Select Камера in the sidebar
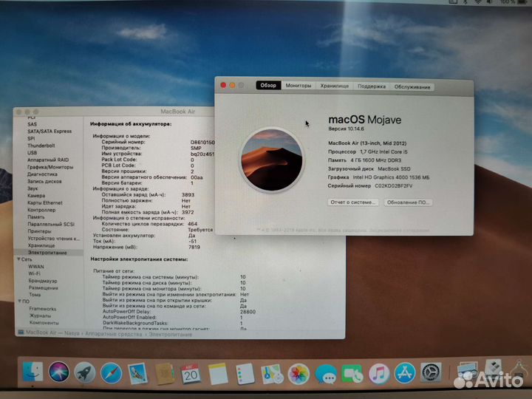This screenshot has height=399, width=532. 36,195
